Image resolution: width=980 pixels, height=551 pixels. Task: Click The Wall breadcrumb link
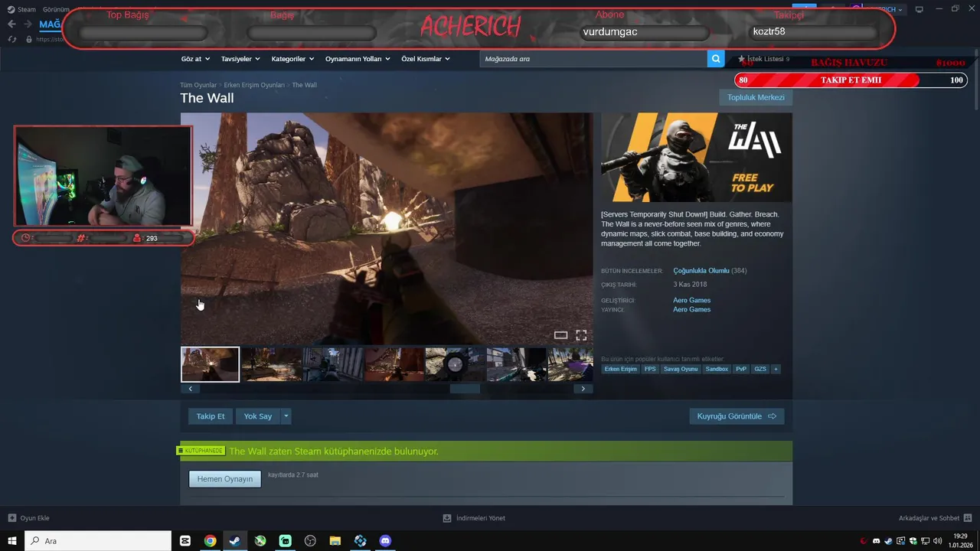click(304, 85)
